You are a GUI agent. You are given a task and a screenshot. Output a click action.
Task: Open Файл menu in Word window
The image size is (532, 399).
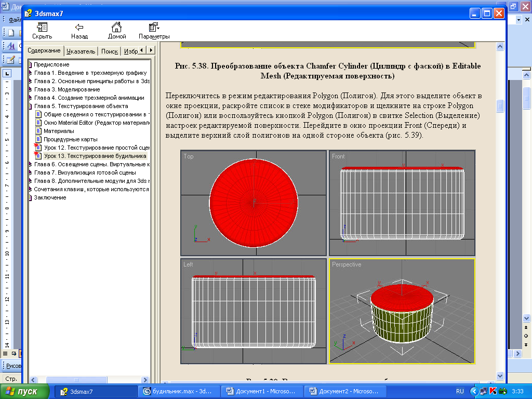point(15,20)
